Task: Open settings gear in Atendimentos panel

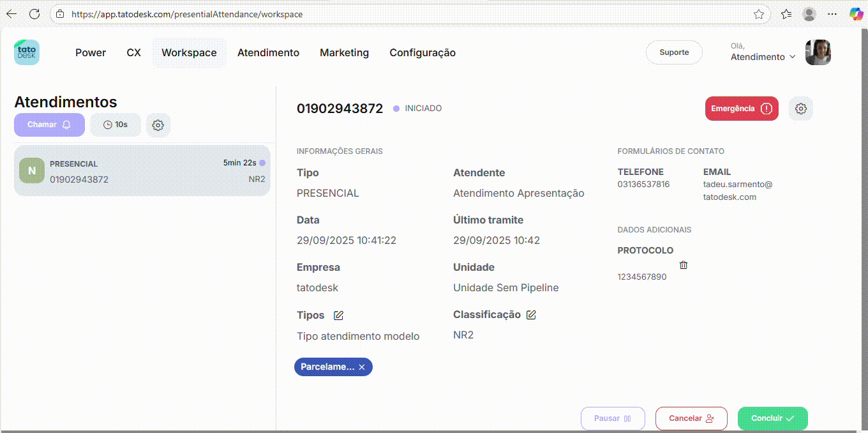Action: coord(158,125)
